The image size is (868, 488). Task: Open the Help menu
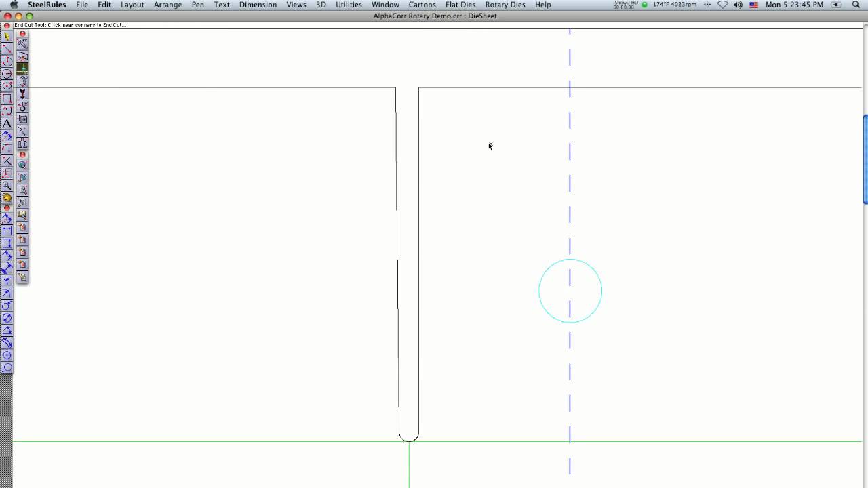[542, 5]
